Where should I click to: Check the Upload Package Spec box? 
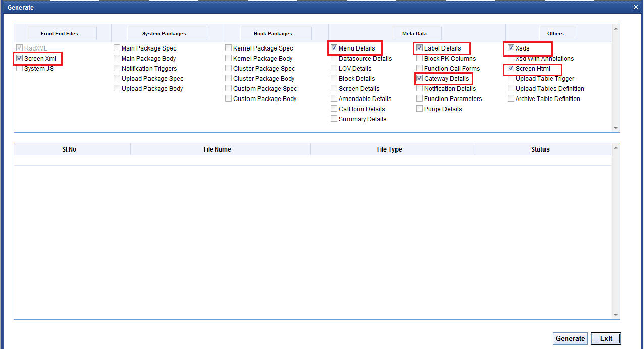click(x=117, y=79)
